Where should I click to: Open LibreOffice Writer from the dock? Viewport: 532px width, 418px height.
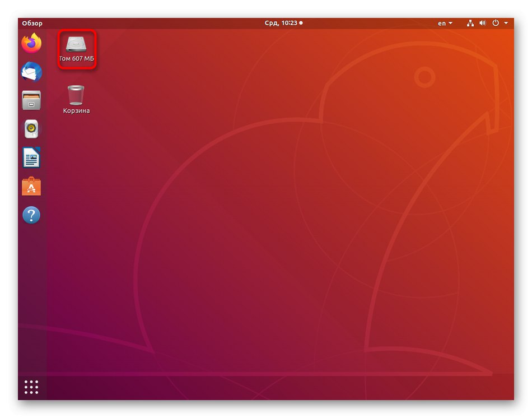click(x=31, y=157)
